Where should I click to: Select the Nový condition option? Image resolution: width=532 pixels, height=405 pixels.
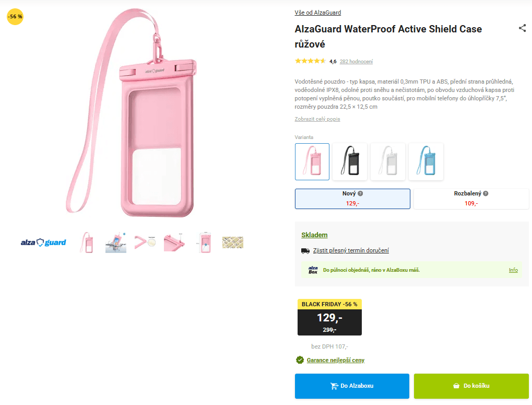352,199
